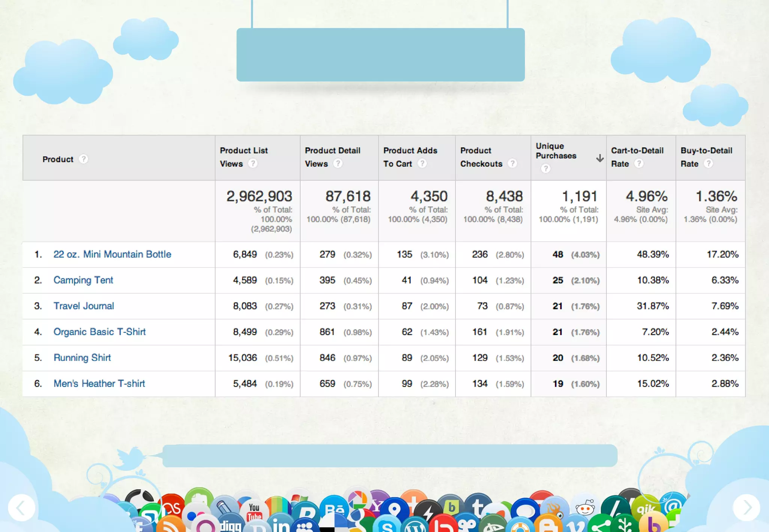The image size is (769, 532).
Task: Open Men's Heather T-shirt link
Action: (x=99, y=384)
